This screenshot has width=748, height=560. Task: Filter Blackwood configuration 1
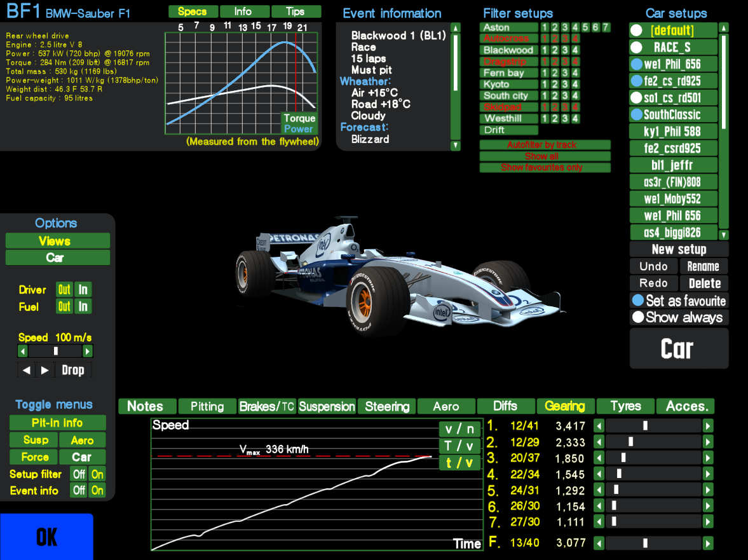click(x=544, y=50)
